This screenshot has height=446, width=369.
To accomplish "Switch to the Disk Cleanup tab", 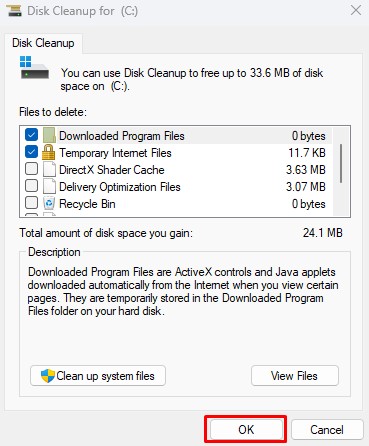I will [43, 43].
